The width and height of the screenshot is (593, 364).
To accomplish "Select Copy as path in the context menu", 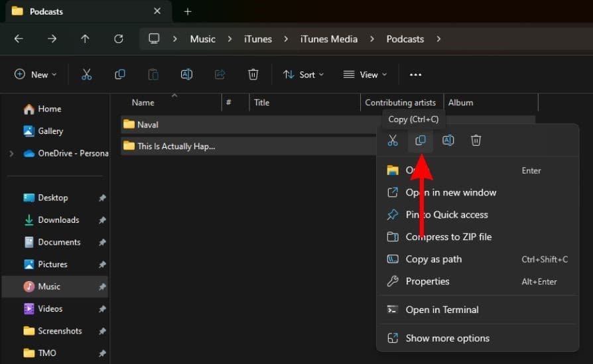I will (x=433, y=259).
